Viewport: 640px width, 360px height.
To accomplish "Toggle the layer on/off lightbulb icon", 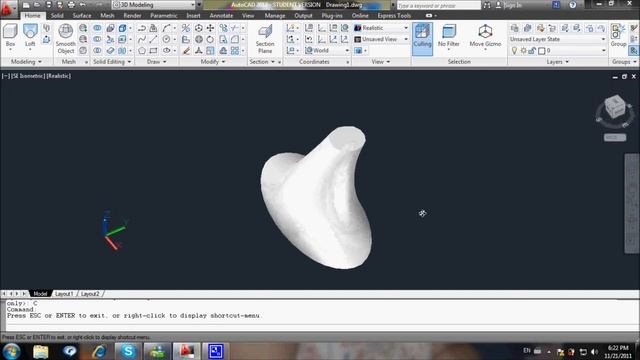I will coord(514,51).
